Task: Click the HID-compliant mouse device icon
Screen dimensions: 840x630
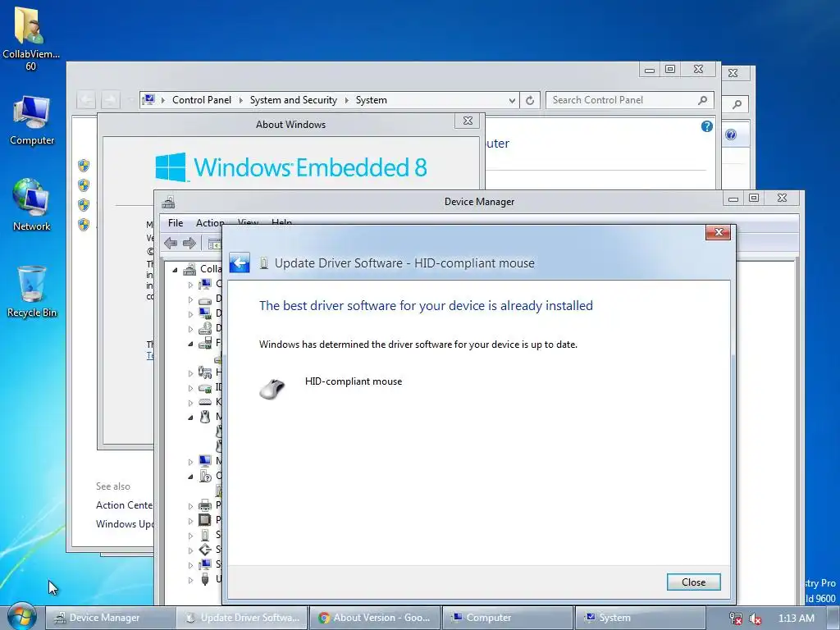Action: point(272,388)
